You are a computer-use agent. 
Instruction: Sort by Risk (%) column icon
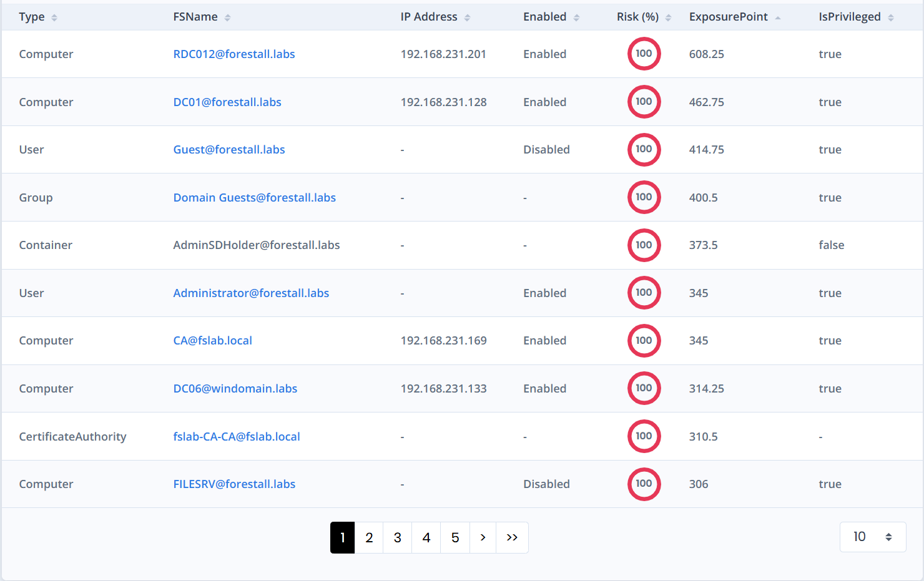pyautogui.click(x=668, y=17)
